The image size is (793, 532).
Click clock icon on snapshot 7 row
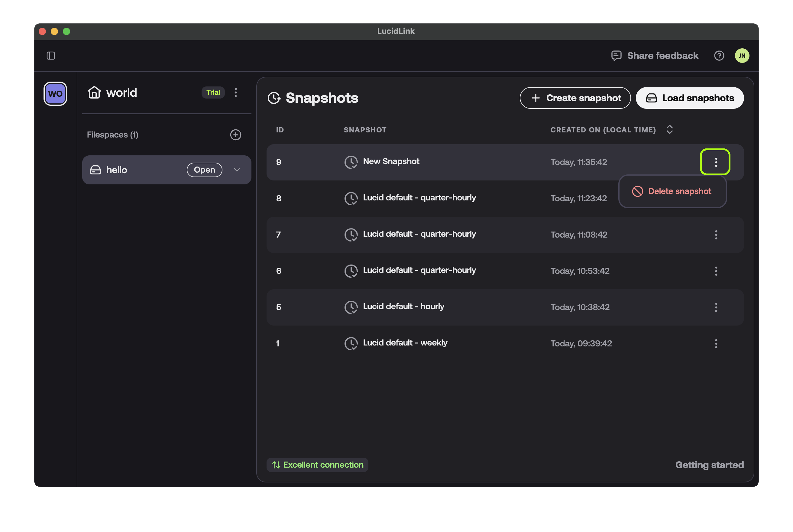(x=351, y=235)
